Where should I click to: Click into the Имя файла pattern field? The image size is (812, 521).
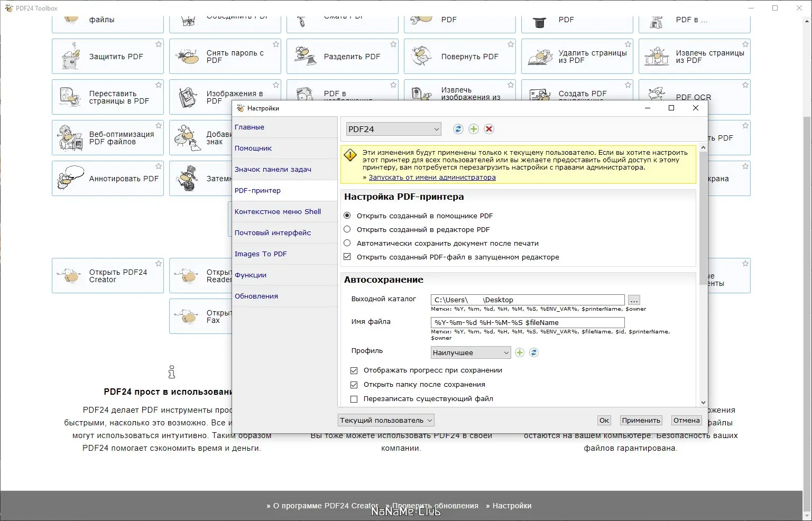pos(528,322)
